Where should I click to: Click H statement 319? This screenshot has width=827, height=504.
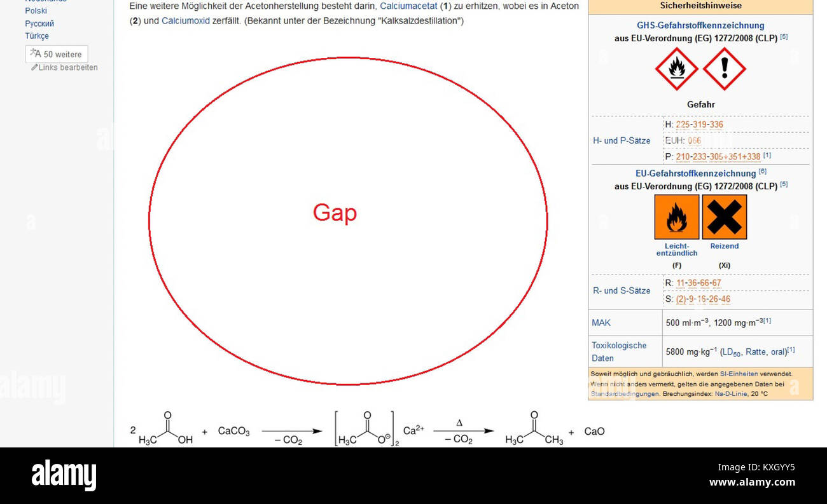click(699, 125)
